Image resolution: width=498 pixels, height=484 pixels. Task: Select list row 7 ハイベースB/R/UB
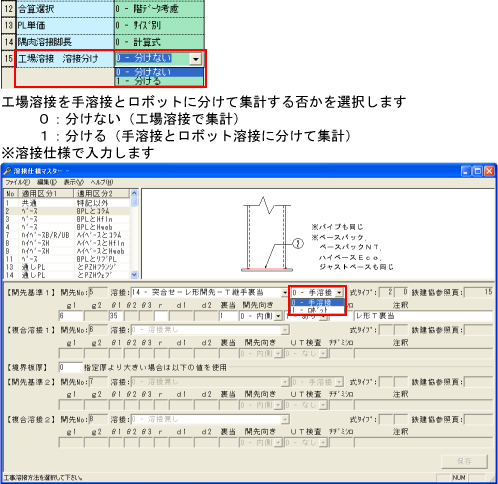[x=67, y=235]
